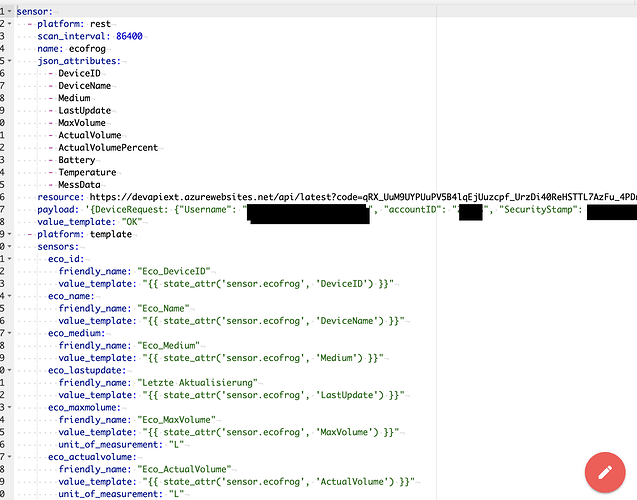Screen dimensions: 637x500
Task: Collapse the platform: rest fold arrow
Action: (9, 24)
